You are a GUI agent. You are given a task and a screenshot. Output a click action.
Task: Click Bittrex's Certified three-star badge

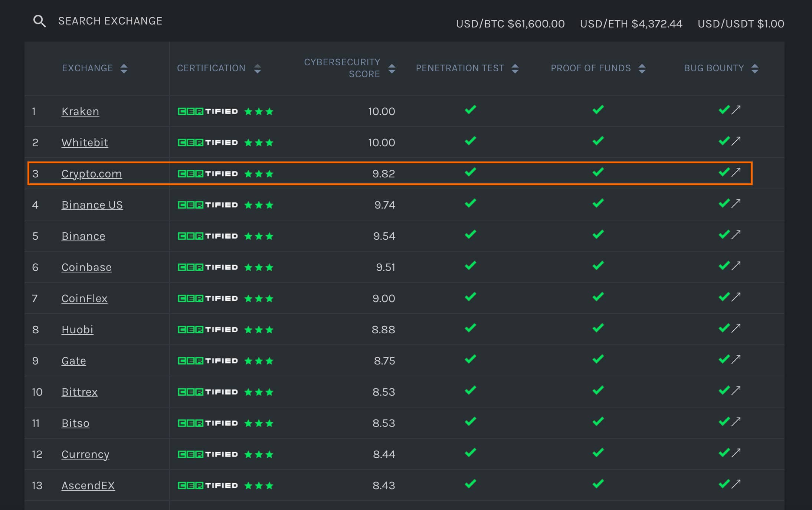[226, 392]
